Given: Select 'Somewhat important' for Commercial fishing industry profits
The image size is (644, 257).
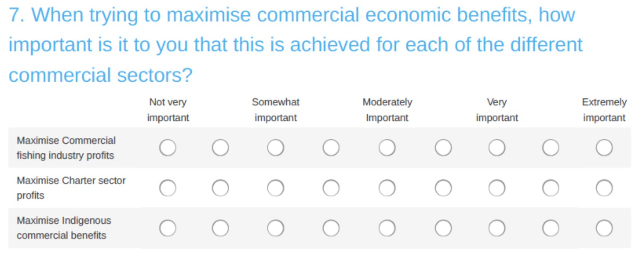Looking at the screenshot, I should pyautogui.click(x=275, y=147).
